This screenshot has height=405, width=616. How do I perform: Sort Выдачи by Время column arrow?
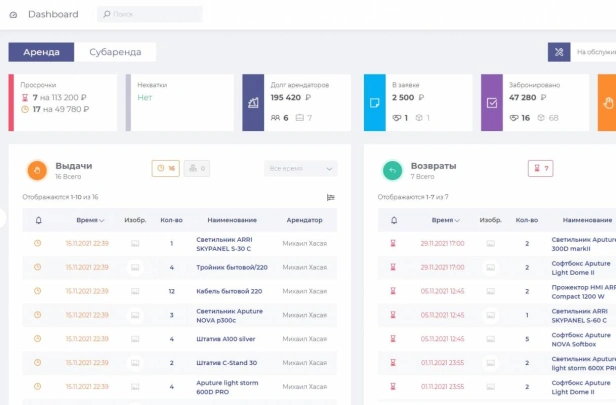click(x=102, y=220)
